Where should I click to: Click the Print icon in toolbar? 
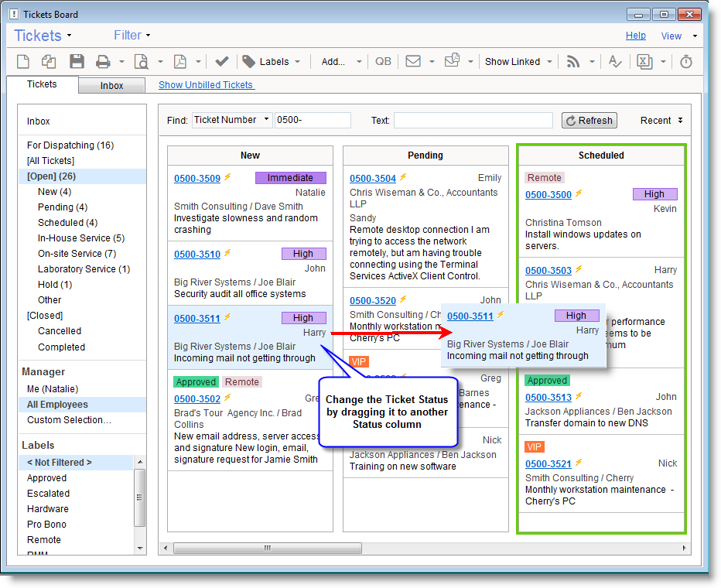point(102,62)
